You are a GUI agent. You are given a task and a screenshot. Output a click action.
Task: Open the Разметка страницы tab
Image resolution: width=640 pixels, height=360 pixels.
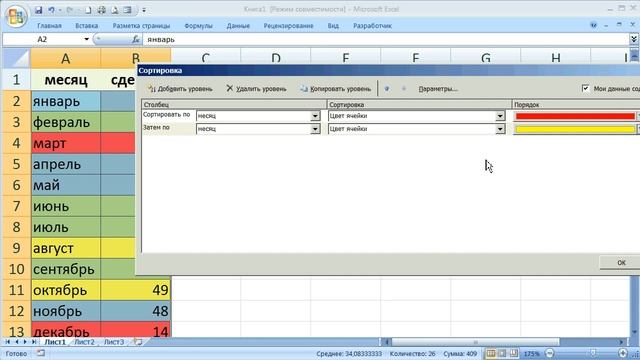coord(141,26)
